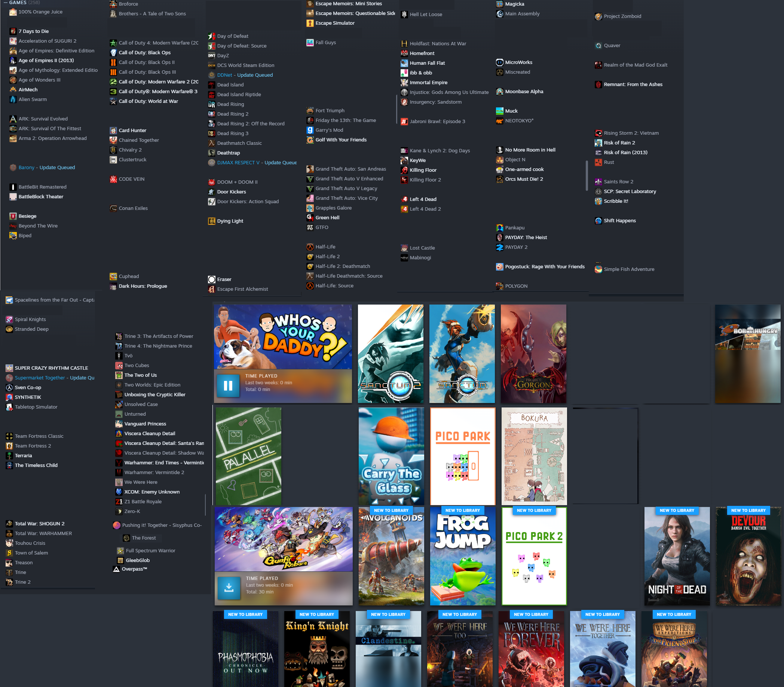Viewport: 784px width, 687px height.
Task: Click the Cuphead icon
Action: tap(113, 277)
